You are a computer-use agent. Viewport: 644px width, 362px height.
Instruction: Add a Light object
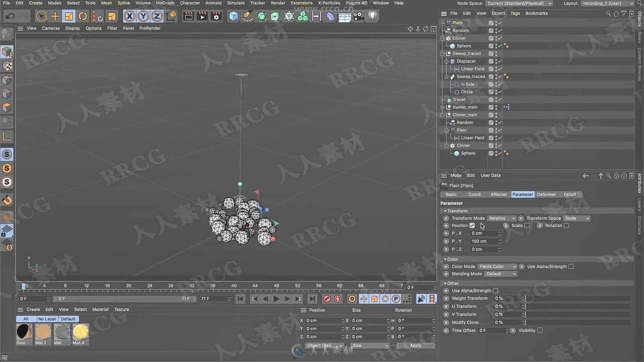click(372, 16)
